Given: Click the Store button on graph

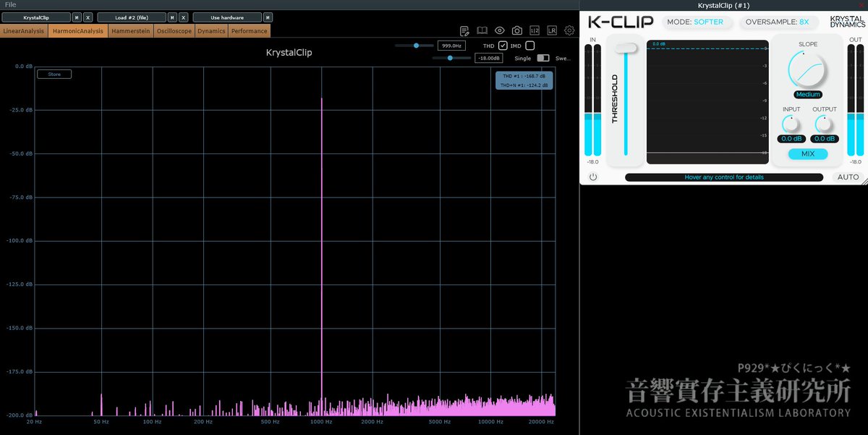Looking at the screenshot, I should tap(54, 74).
